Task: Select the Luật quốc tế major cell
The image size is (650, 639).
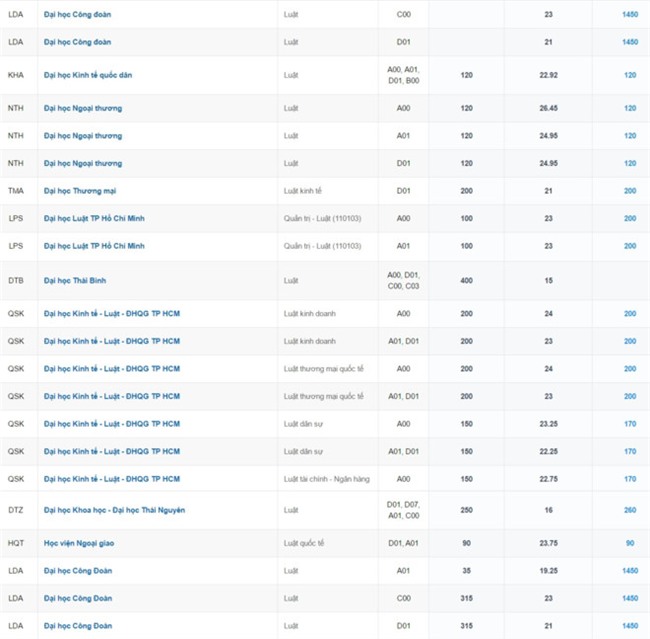Action: 304,543
